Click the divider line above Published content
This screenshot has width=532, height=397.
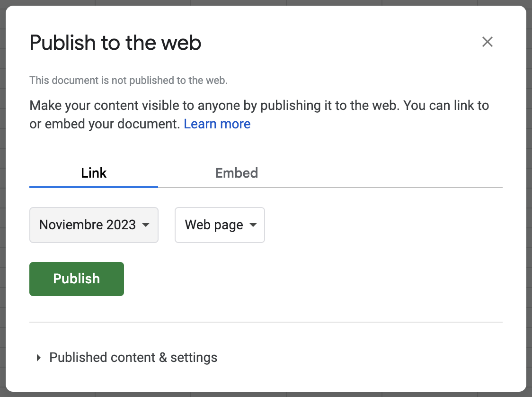coord(266,322)
